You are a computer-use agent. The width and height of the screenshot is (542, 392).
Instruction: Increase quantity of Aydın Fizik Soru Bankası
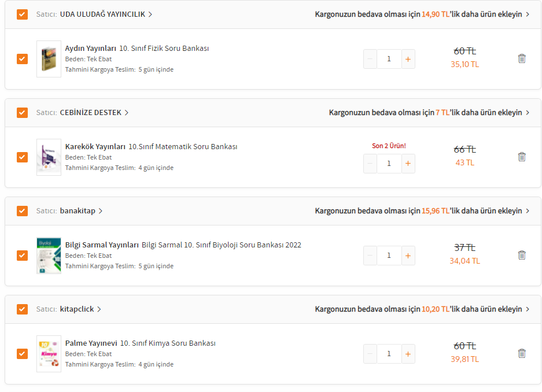[x=408, y=59]
